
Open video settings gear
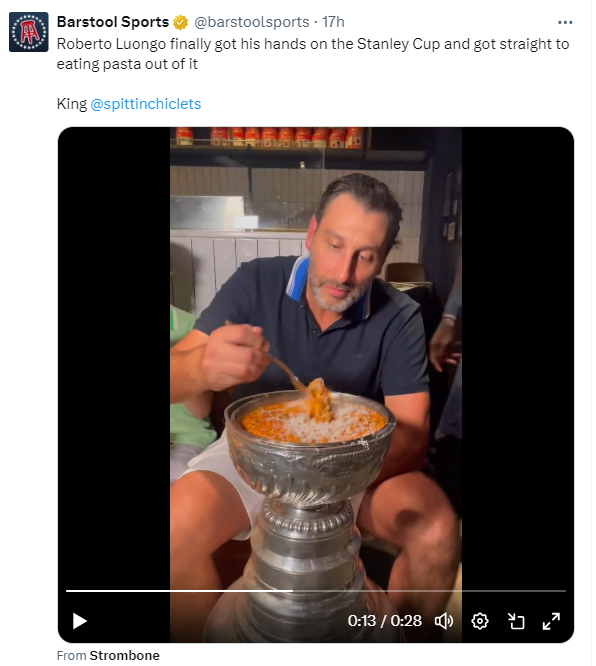click(x=480, y=621)
